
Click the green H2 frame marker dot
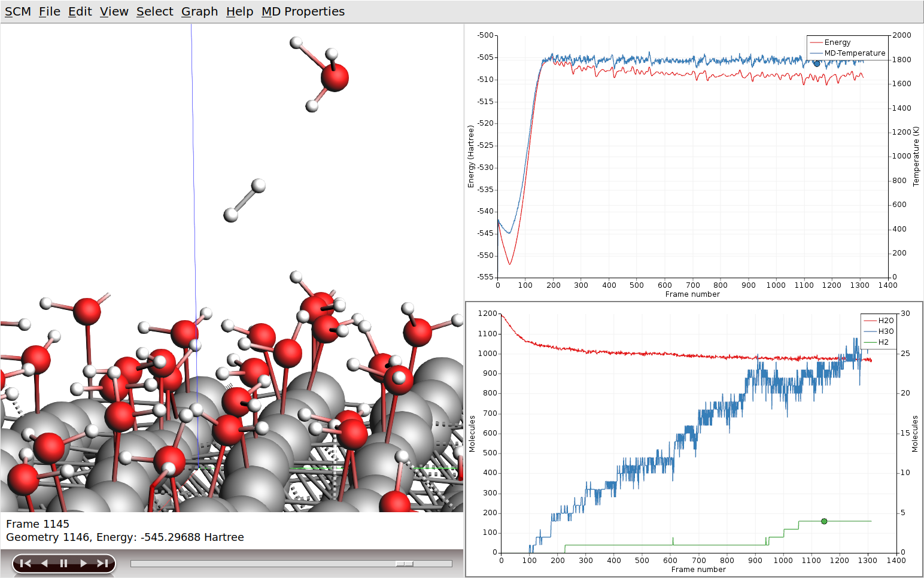click(824, 521)
